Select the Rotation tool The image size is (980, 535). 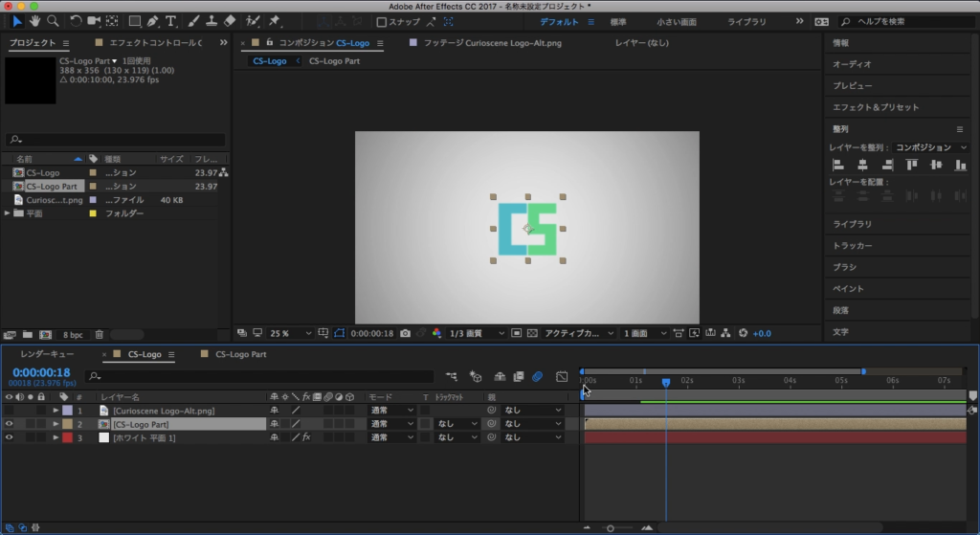pos(75,21)
